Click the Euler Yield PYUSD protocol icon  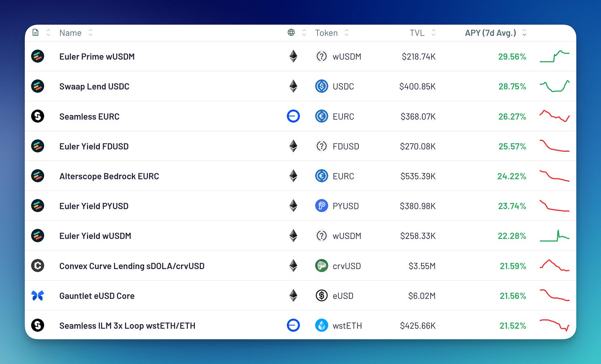click(x=38, y=206)
